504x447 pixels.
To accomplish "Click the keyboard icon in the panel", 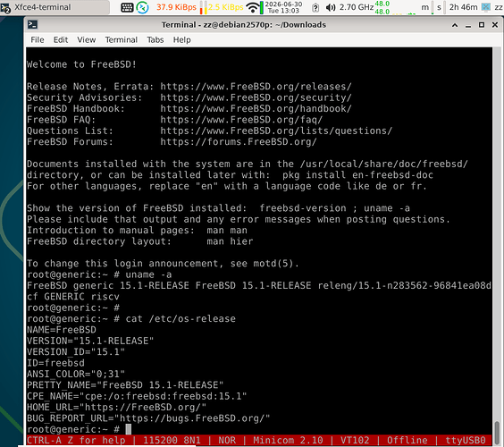I will coord(127,7).
